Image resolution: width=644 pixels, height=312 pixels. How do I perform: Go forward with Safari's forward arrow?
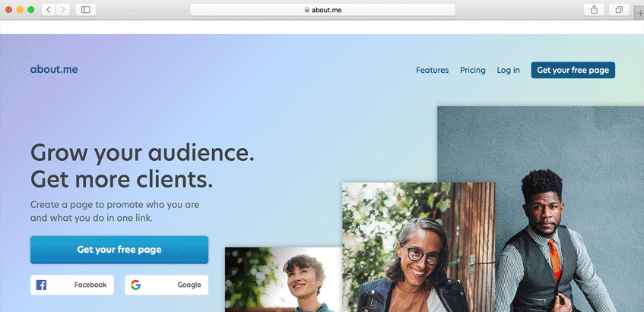(63, 10)
